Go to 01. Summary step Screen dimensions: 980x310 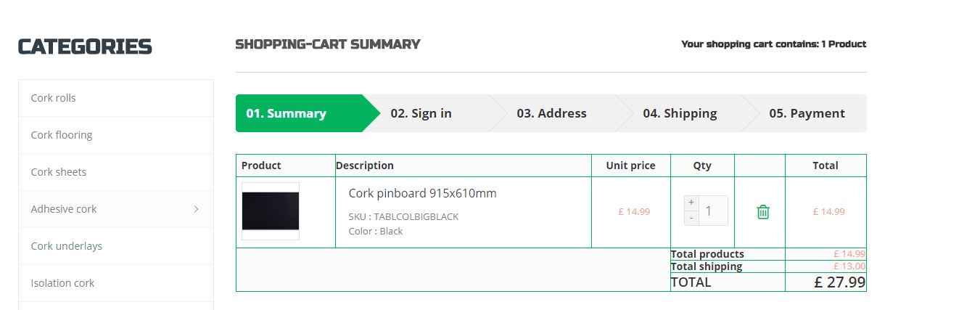tap(287, 113)
